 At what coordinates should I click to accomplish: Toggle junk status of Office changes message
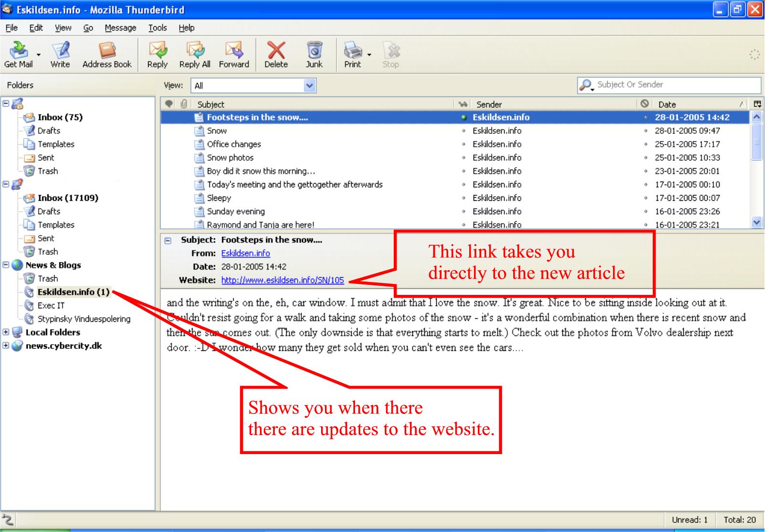[x=646, y=144]
